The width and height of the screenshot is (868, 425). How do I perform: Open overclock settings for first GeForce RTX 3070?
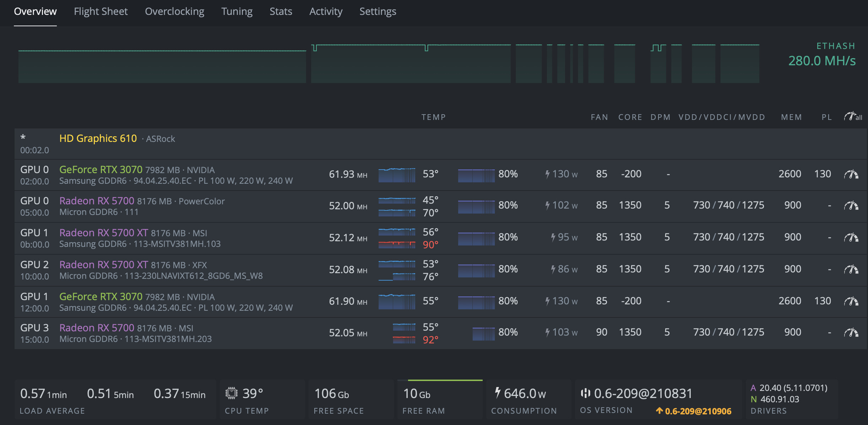pos(851,174)
